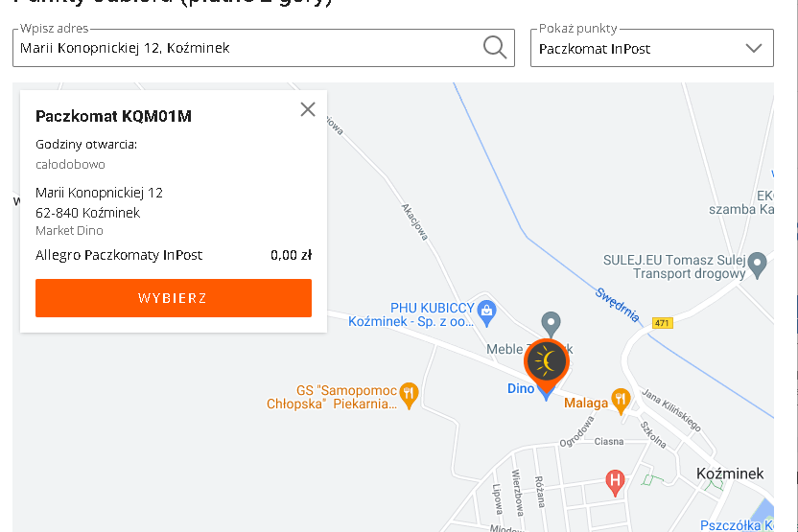Click the orange Paczkomat pin on the map
Image resolution: width=798 pixels, height=532 pixels.
(x=547, y=365)
